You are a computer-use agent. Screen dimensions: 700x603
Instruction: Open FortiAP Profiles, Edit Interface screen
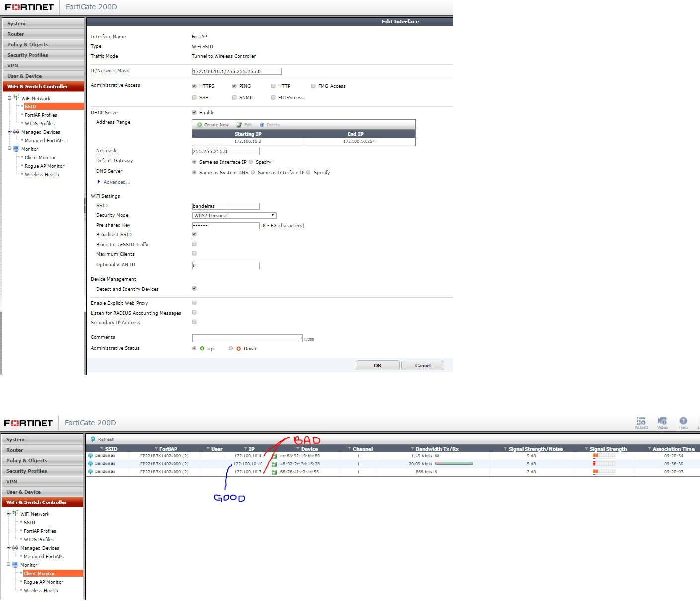coord(41,115)
